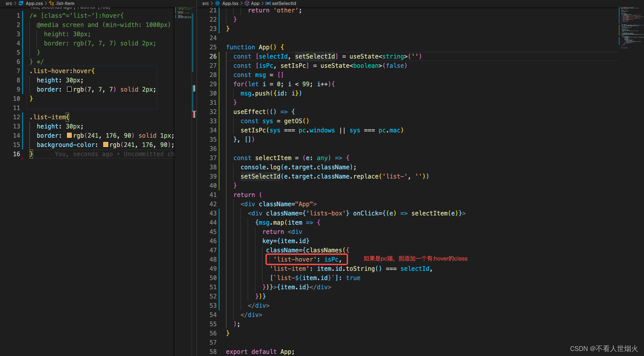This screenshot has width=644, height=356.
Task: Open the background-color rgb(241, 176, 90) swatch
Action: click(106, 145)
